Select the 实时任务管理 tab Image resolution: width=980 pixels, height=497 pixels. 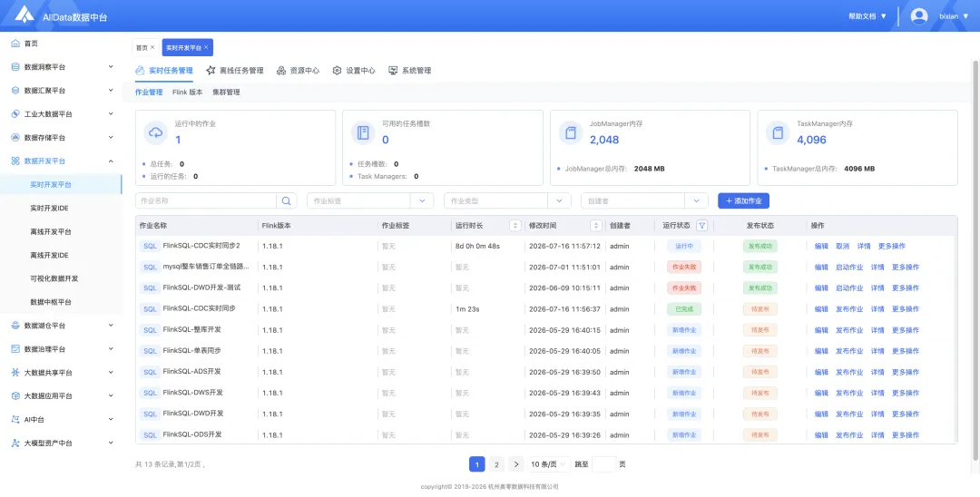163,71
